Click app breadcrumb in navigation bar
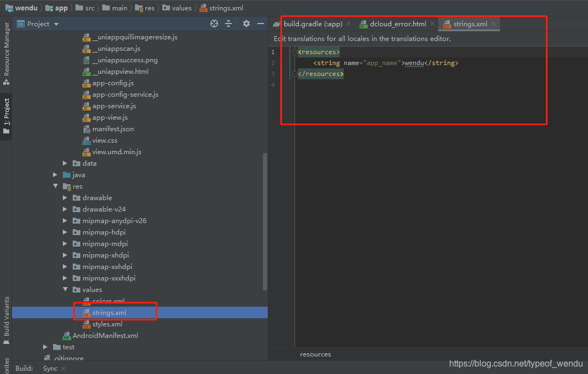Image resolution: width=588 pixels, height=374 pixels. coord(56,8)
